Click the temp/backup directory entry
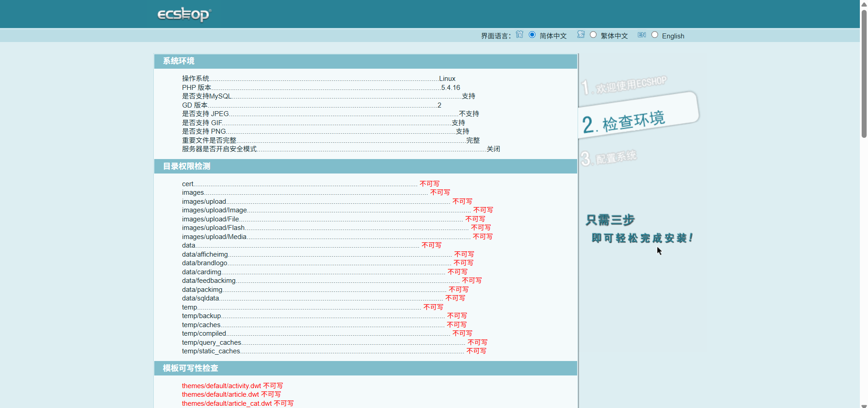This screenshot has height=408, width=868. 324,316
